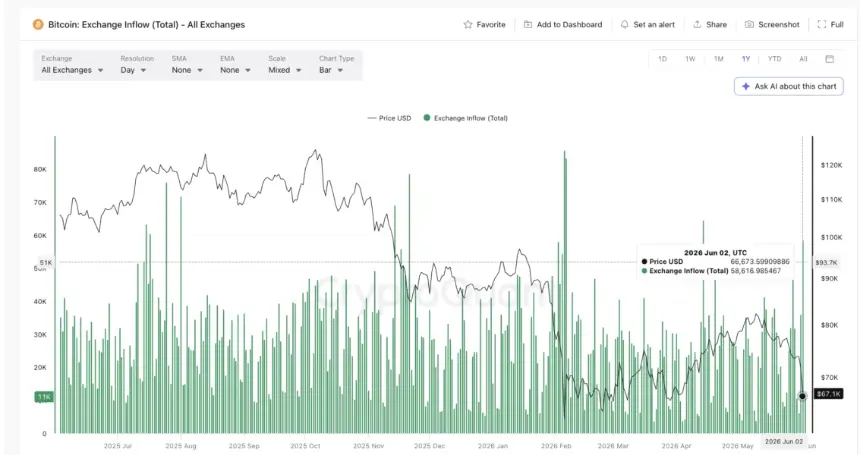The height and width of the screenshot is (455, 860).
Task: Add chart to Favorite
Action: [x=484, y=25]
